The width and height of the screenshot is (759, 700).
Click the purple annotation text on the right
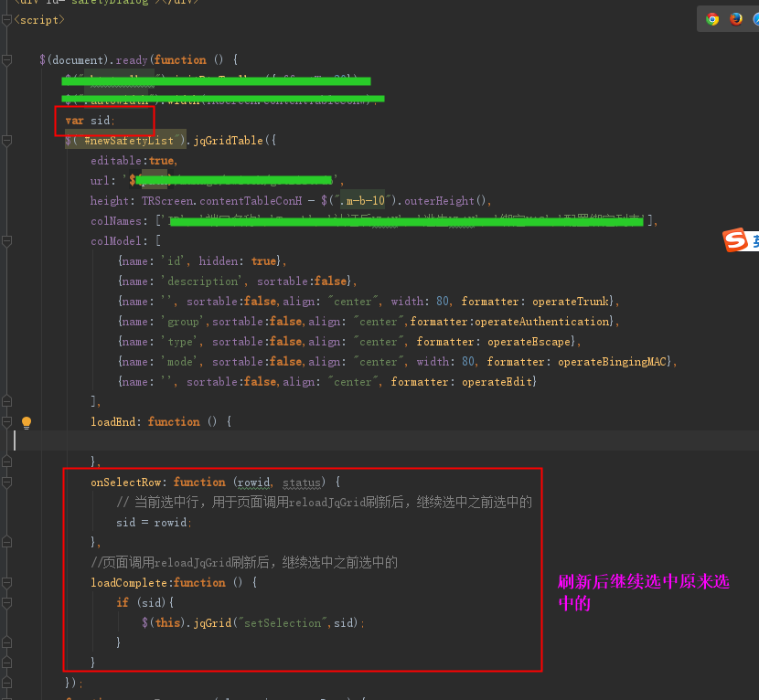point(643,589)
